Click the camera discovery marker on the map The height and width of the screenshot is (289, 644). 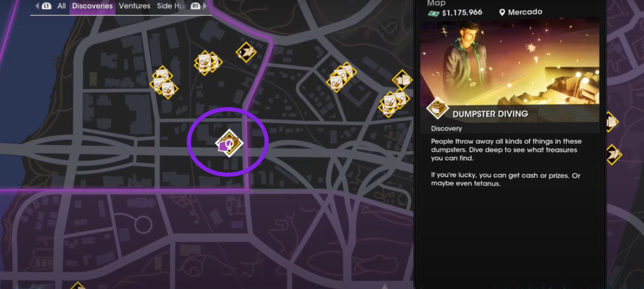tap(402, 80)
